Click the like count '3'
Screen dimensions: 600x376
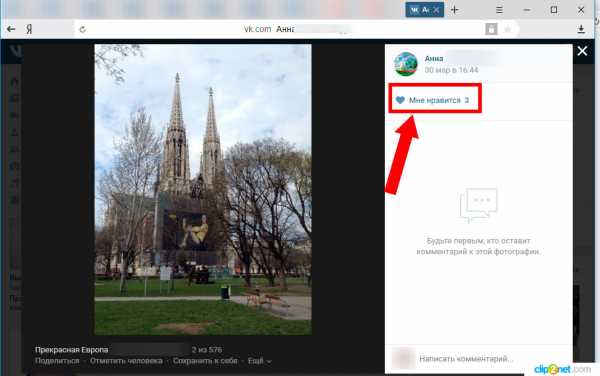click(x=466, y=100)
